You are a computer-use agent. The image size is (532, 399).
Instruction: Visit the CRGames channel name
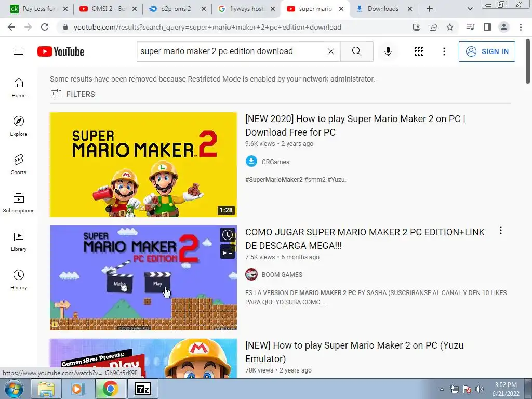275,162
